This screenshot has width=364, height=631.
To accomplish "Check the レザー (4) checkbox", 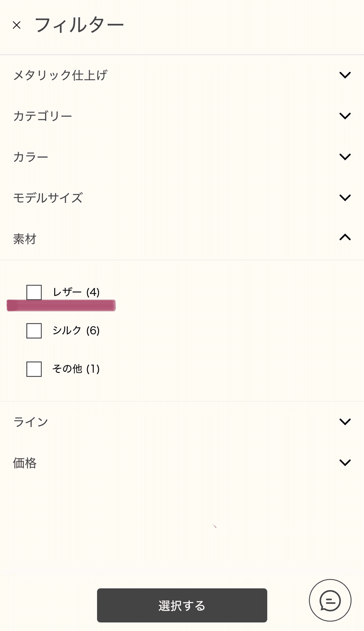I will click(x=34, y=292).
